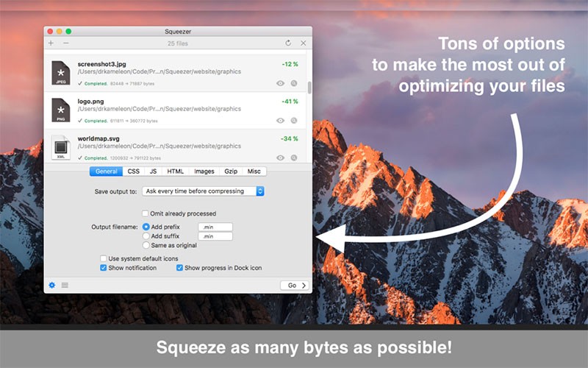The width and height of the screenshot is (588, 368).
Task: Click the suffix text input field
Action: point(215,236)
